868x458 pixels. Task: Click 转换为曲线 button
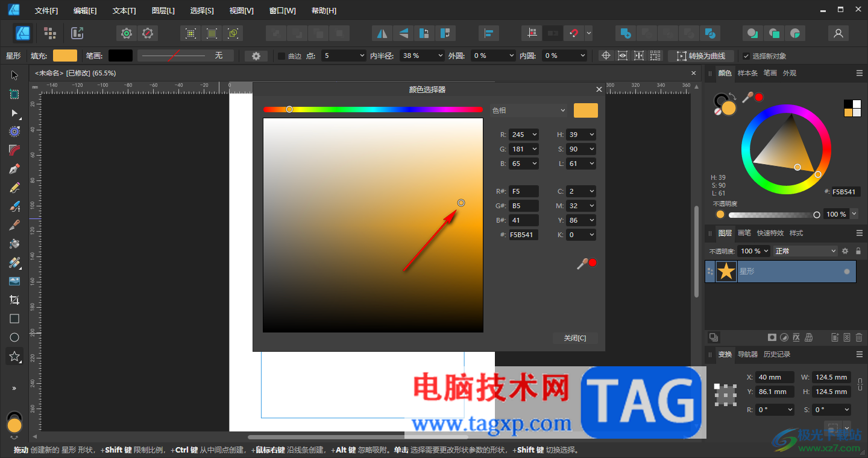(x=701, y=56)
